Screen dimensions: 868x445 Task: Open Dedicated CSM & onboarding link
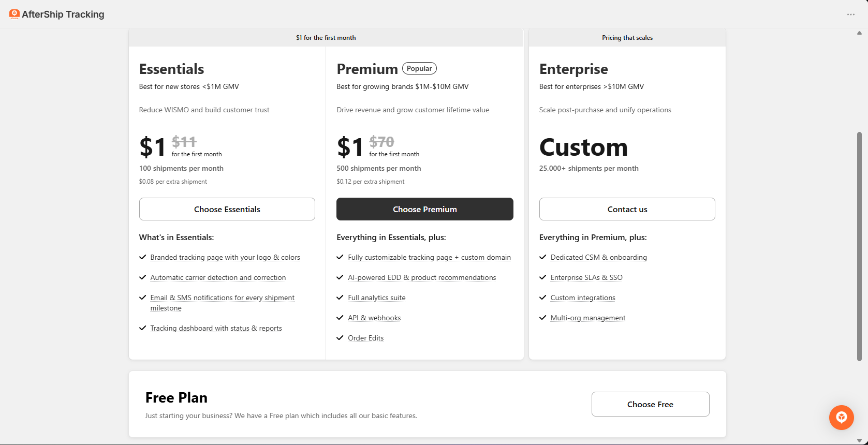(x=599, y=257)
